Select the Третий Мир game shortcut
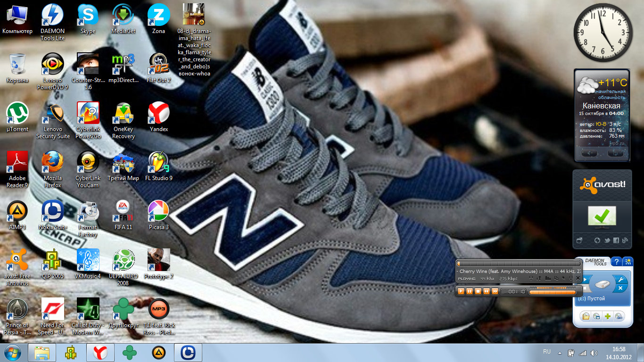This screenshot has height=362, width=644. tap(124, 166)
